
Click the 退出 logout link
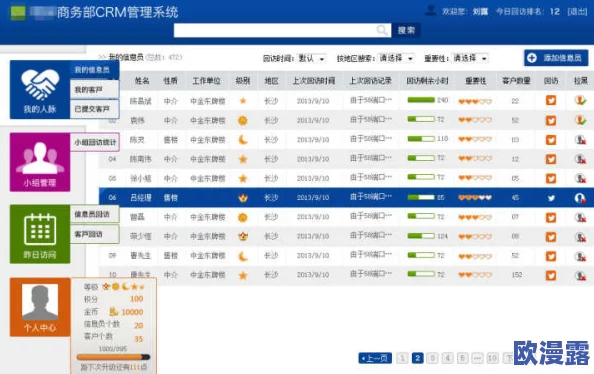577,11
